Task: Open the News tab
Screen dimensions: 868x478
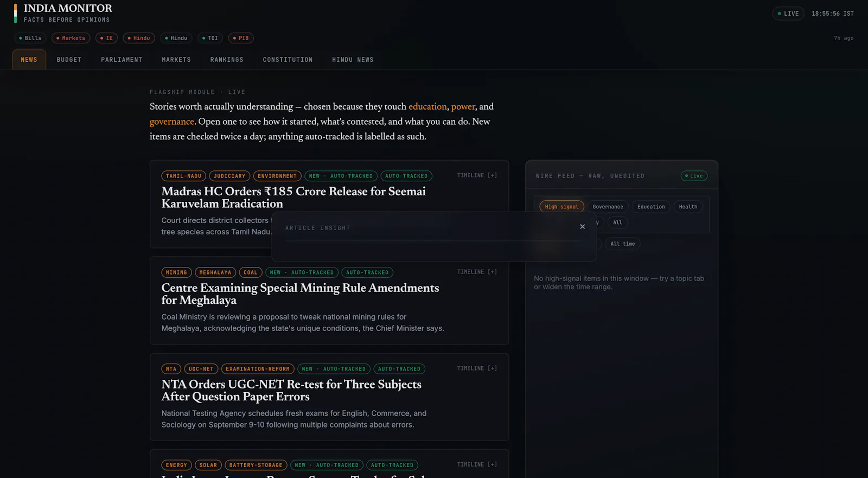Action: (29, 60)
